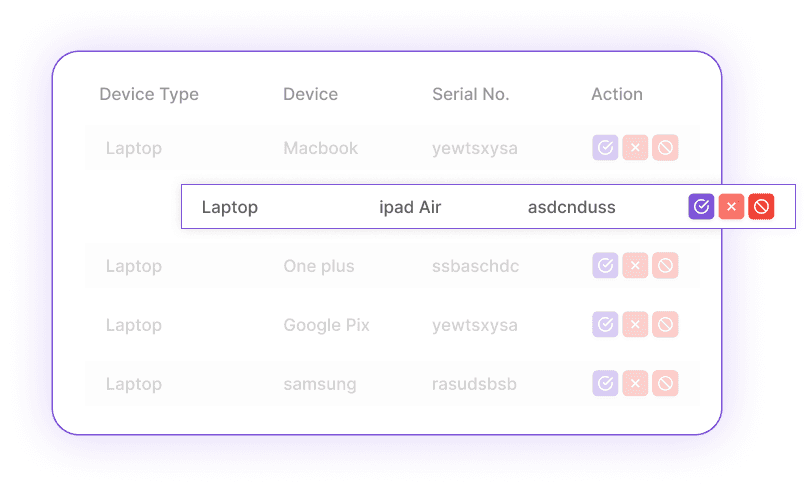Block the ipad Air device asdcnduss
The height and width of the screenshot is (489, 809).
tap(761, 207)
